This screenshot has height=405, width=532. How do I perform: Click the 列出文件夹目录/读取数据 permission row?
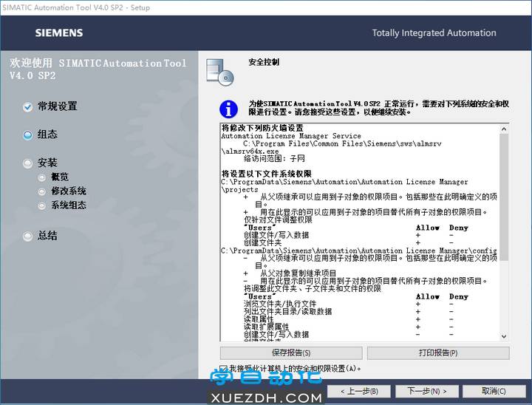click(x=287, y=312)
